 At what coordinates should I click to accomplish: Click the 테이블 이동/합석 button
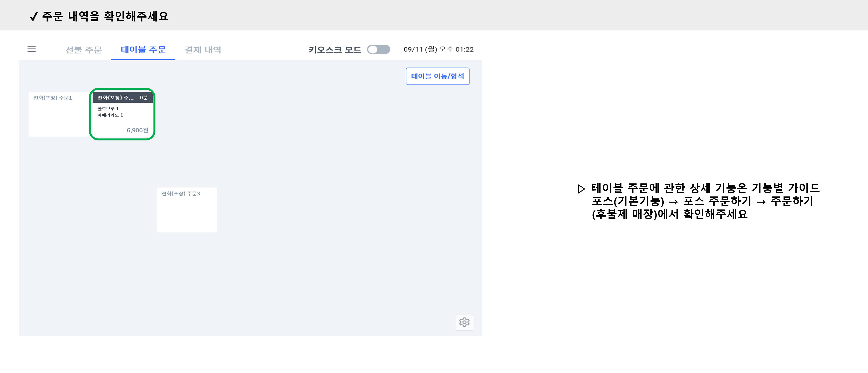[437, 76]
